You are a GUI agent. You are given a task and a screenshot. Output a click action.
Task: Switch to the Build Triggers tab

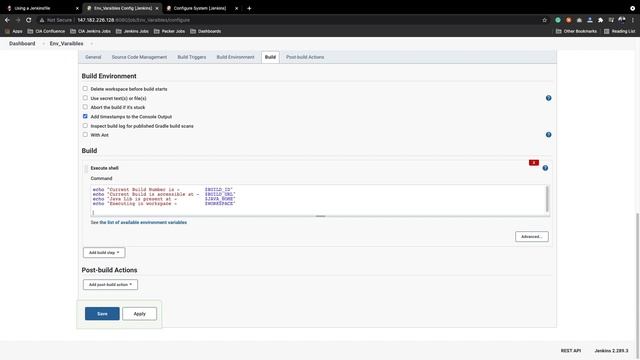(x=191, y=57)
